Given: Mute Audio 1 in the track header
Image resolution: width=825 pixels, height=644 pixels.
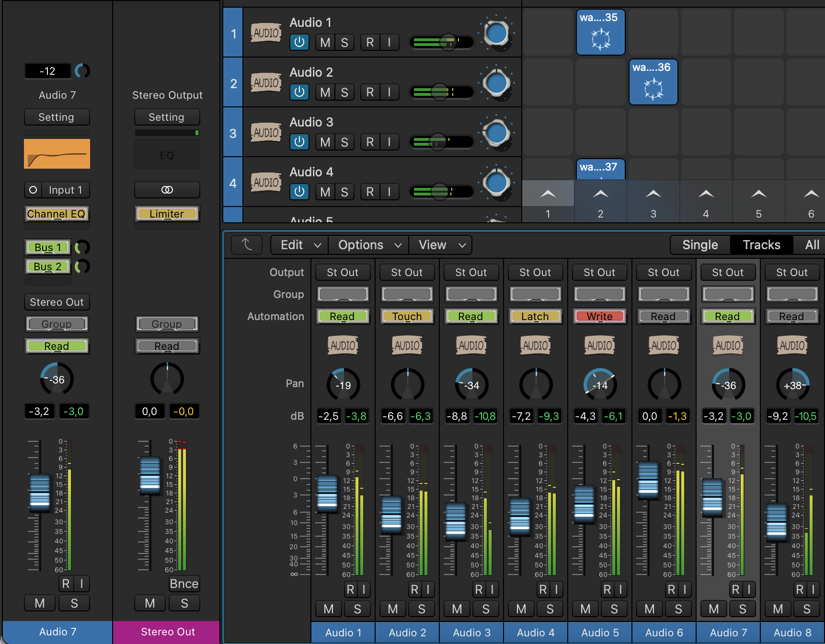Looking at the screenshot, I should 325,42.
